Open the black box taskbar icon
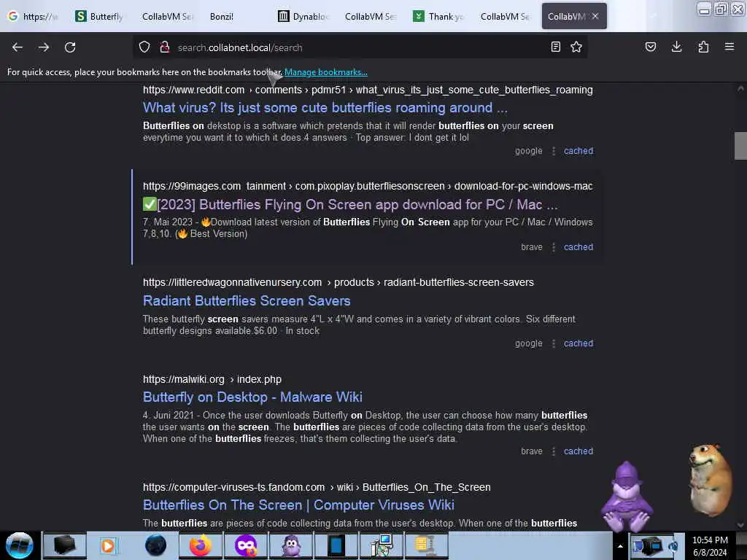The width and height of the screenshot is (747, 560). click(65, 545)
